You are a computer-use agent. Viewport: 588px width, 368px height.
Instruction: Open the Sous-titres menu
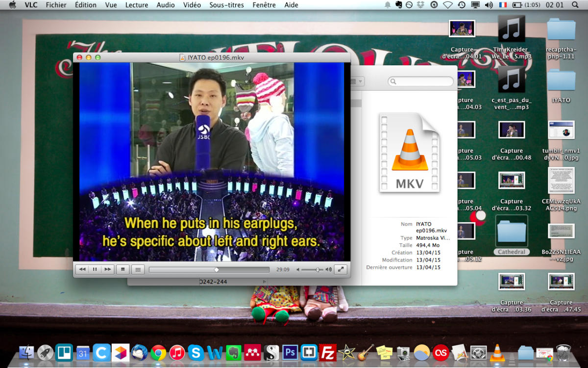pos(226,5)
